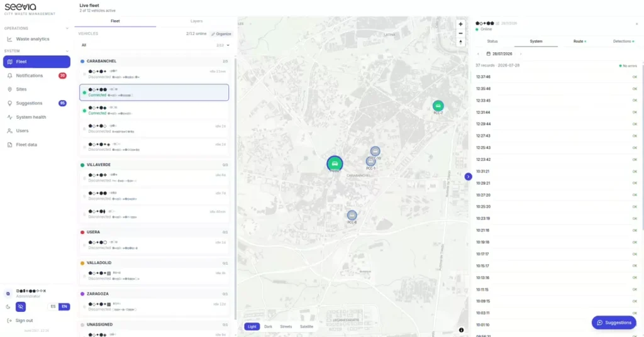The image size is (644, 337).
Task: Click the sign out arrow icon
Action: pyautogui.click(x=9, y=321)
